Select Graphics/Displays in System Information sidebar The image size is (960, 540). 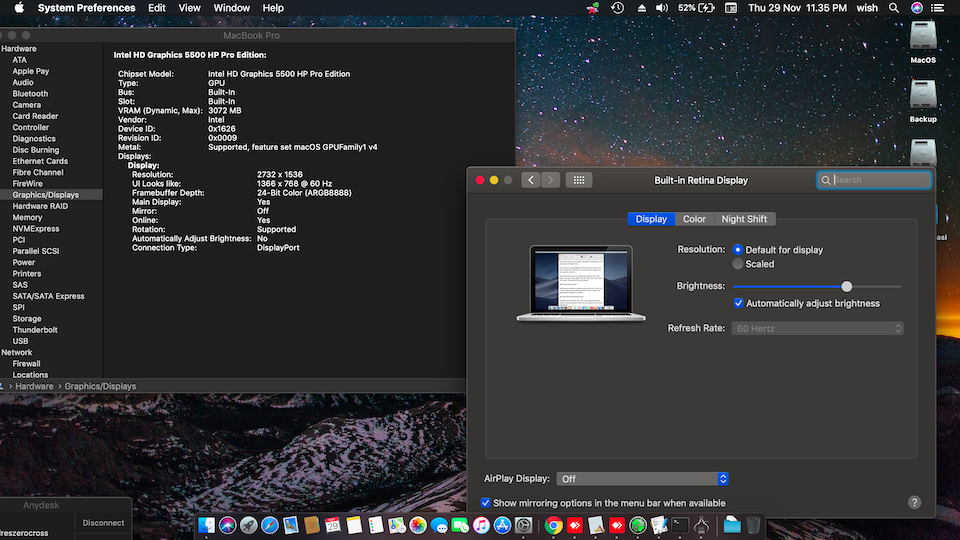[51, 195]
